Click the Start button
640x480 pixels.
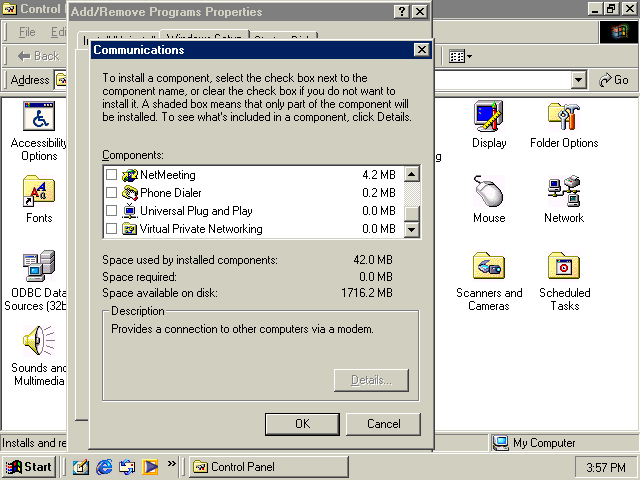point(29,467)
